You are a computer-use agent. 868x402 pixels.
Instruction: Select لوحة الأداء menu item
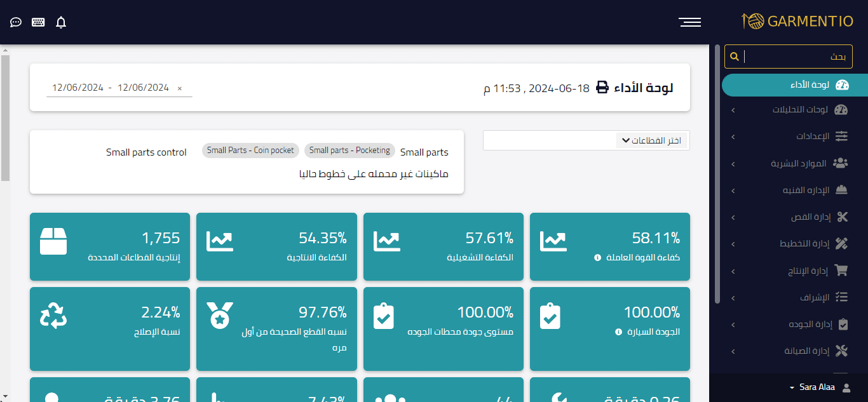(795, 85)
